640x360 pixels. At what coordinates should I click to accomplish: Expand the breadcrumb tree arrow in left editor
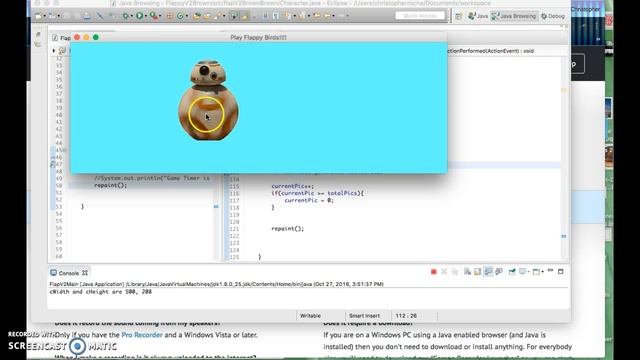53,51
